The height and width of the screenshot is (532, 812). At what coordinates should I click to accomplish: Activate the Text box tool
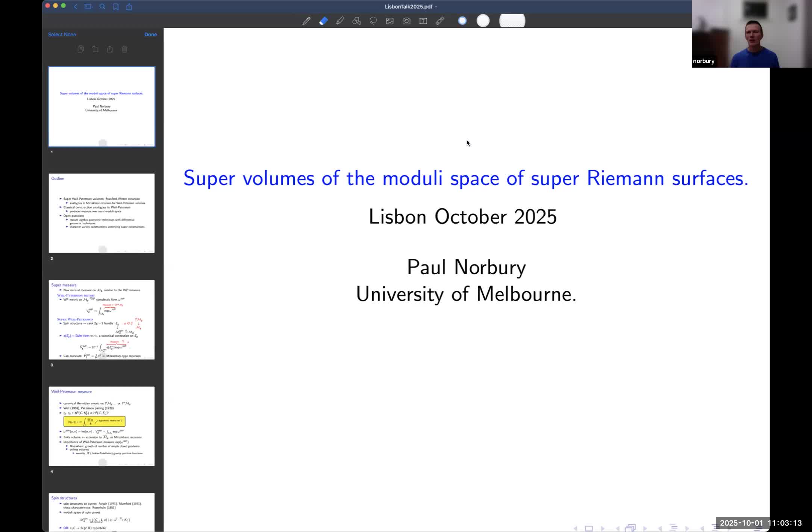pos(423,21)
